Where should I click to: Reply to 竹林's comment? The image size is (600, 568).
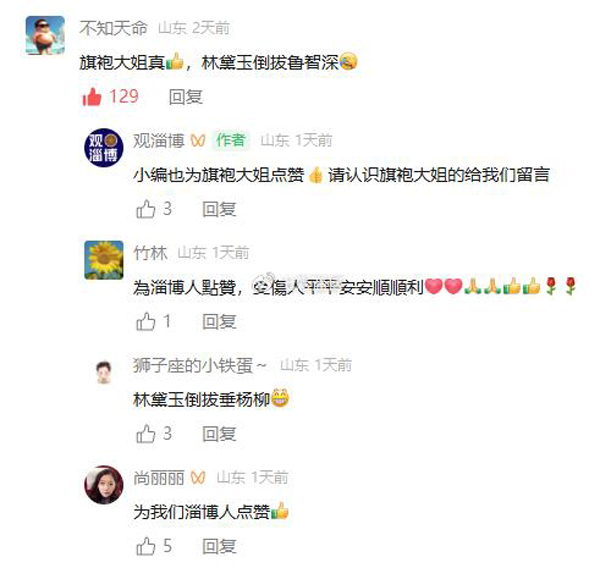(x=219, y=322)
